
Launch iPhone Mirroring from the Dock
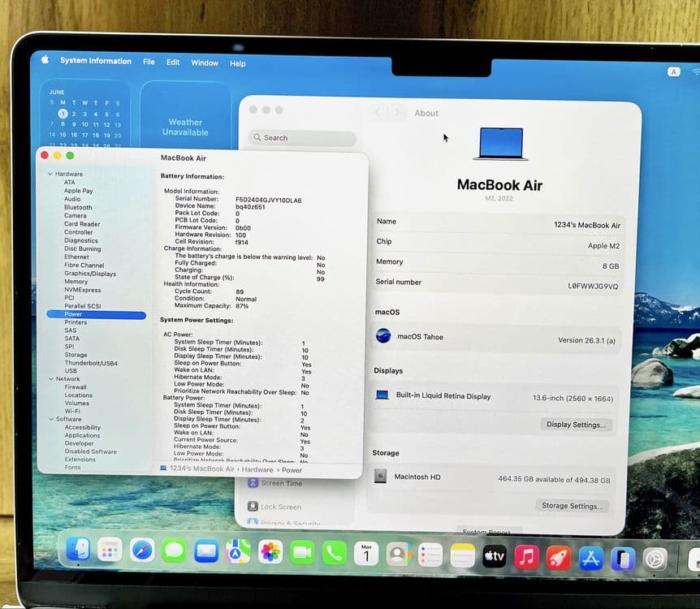tap(623, 559)
